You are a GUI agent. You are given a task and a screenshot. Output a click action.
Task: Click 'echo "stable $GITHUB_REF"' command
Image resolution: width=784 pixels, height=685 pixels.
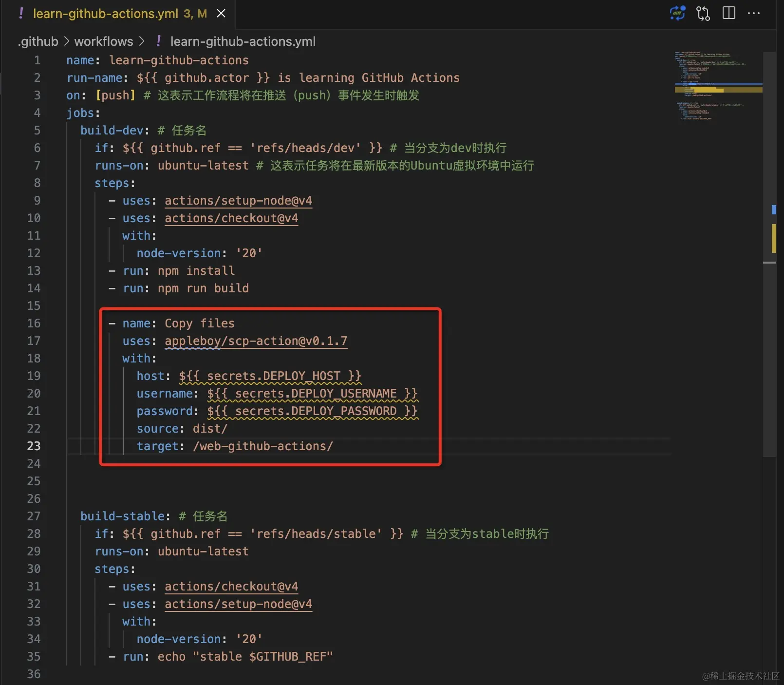click(245, 657)
